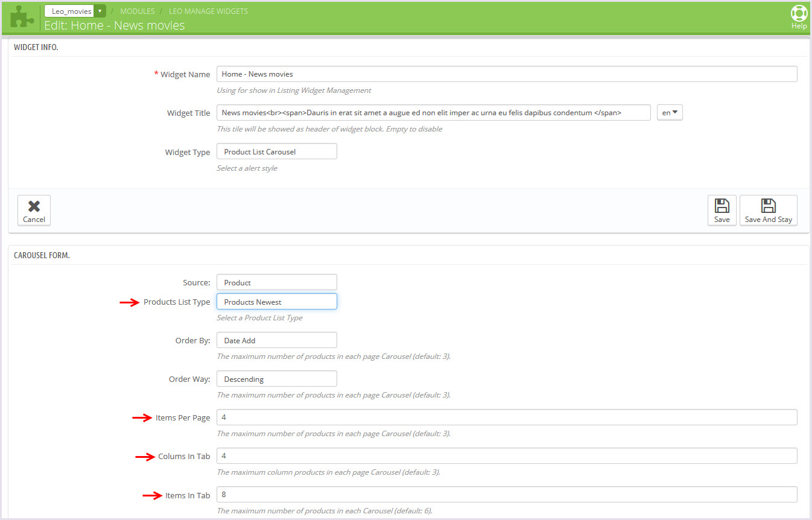Click the 'Source:' label
The height and width of the screenshot is (520, 812).
point(197,282)
